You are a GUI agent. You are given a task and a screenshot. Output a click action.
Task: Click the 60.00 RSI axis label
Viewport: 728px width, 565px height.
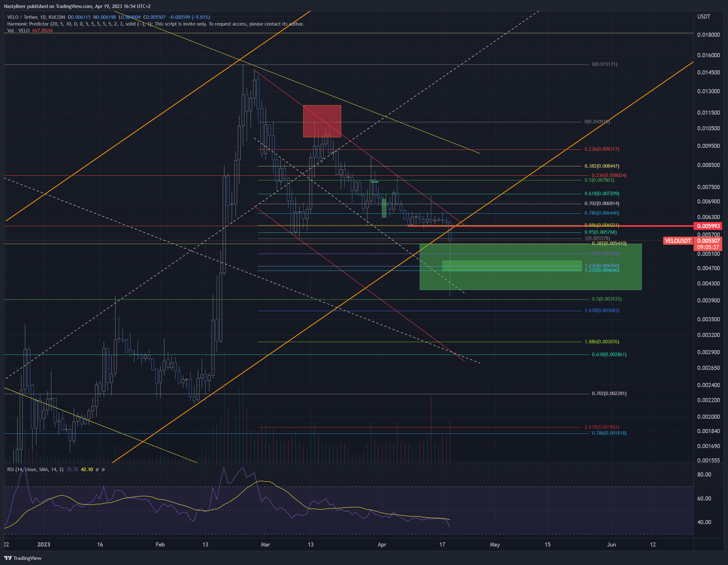[x=704, y=499]
